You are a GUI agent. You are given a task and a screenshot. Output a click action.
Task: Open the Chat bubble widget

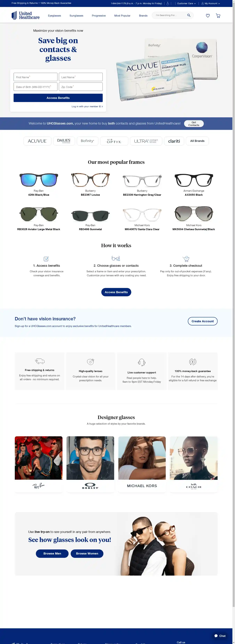click(220, 636)
